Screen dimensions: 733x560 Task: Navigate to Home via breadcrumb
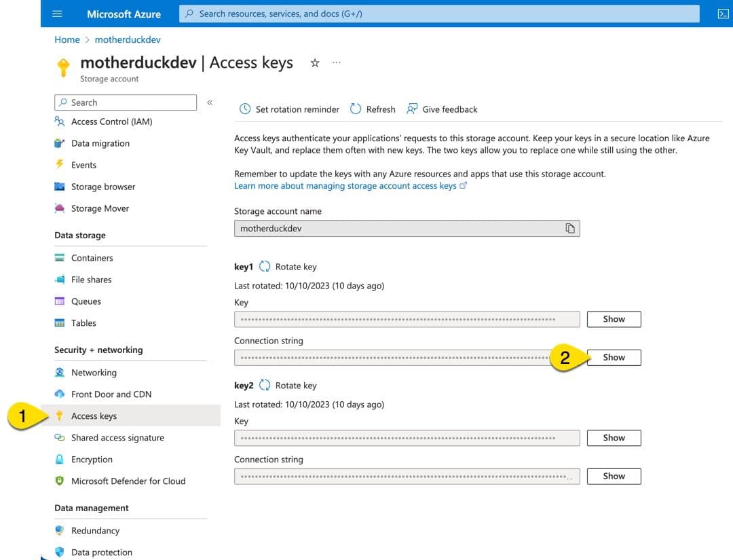(x=67, y=39)
